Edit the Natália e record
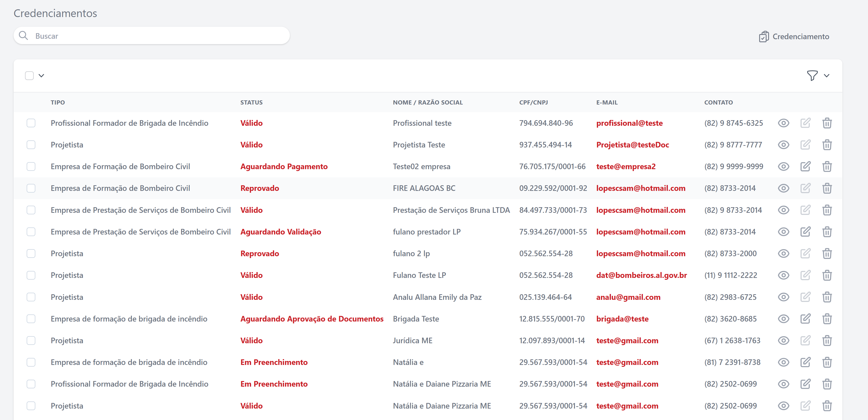Image resolution: width=868 pixels, height=420 pixels. 805,362
